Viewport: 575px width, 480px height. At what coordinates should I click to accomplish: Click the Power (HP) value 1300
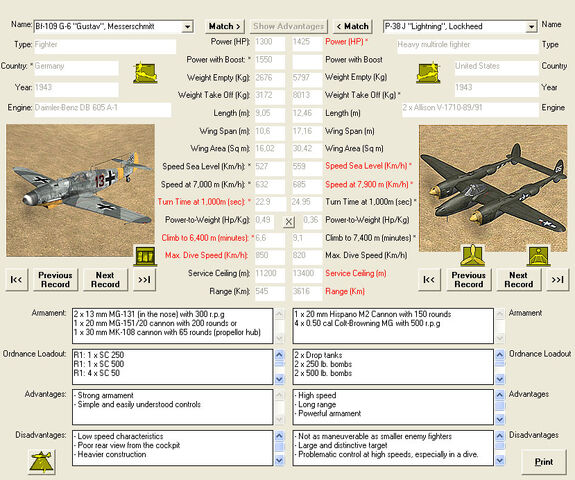(270, 44)
